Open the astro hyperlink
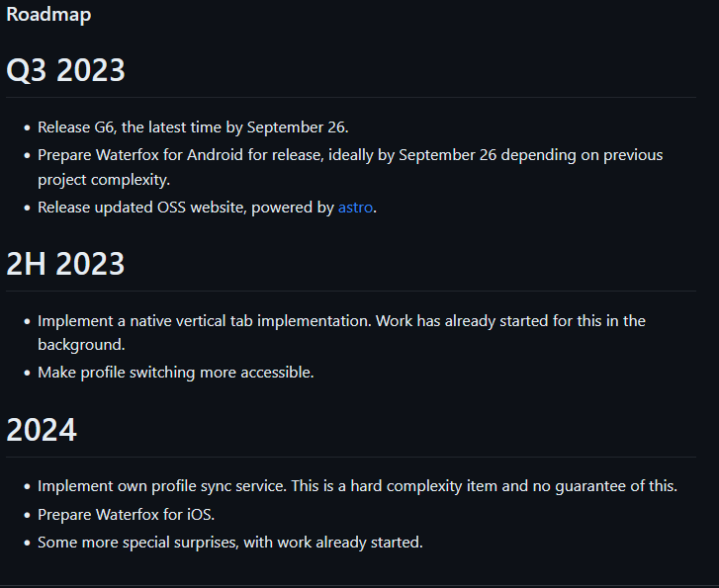719x588 pixels. pyautogui.click(x=356, y=208)
